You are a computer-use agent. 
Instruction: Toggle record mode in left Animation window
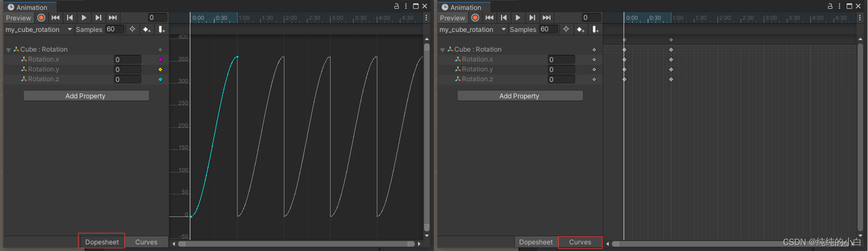(x=41, y=17)
